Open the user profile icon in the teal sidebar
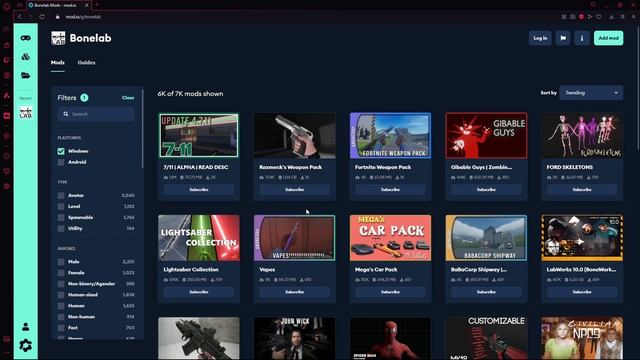Image resolution: width=640 pixels, height=360 pixels. coord(25,327)
